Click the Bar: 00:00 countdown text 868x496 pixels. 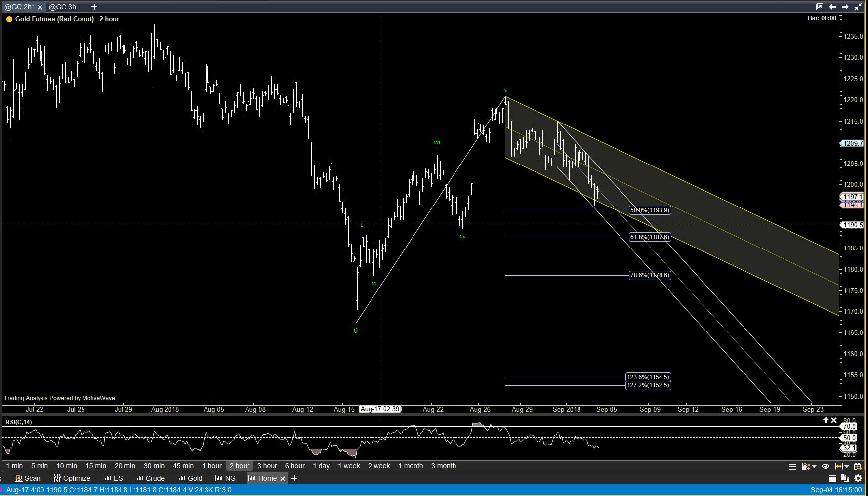tap(822, 18)
